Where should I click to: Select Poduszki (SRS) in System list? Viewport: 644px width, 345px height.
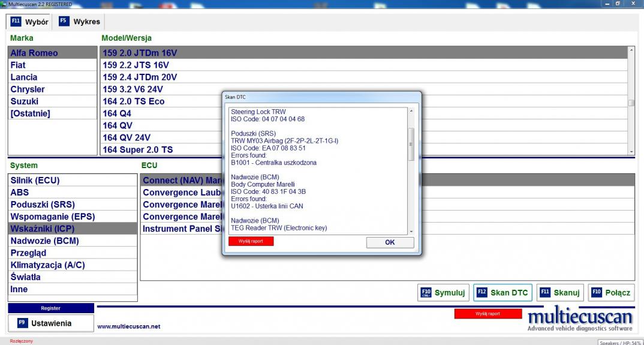pyautogui.click(x=73, y=205)
